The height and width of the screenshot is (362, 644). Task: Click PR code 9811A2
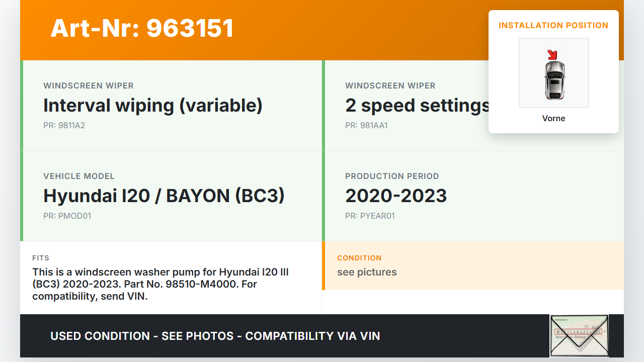[x=64, y=126]
